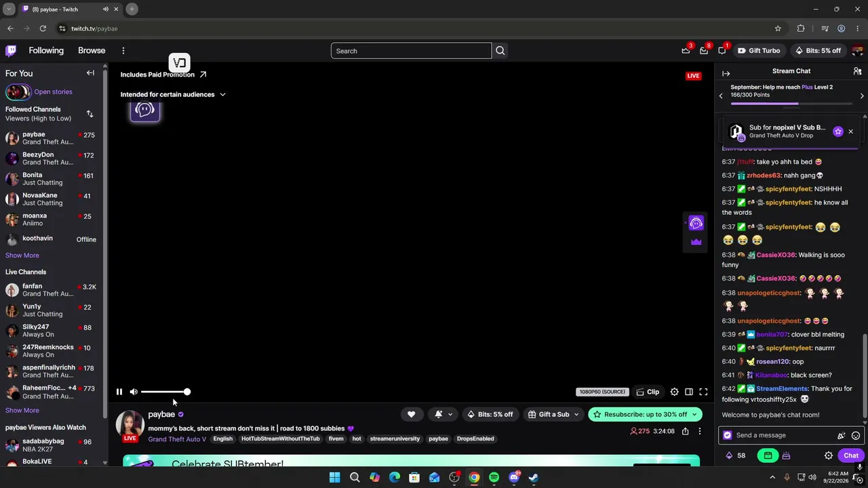Open the community users icon in chat header
This screenshot has width=868, height=488.
tap(857, 71)
